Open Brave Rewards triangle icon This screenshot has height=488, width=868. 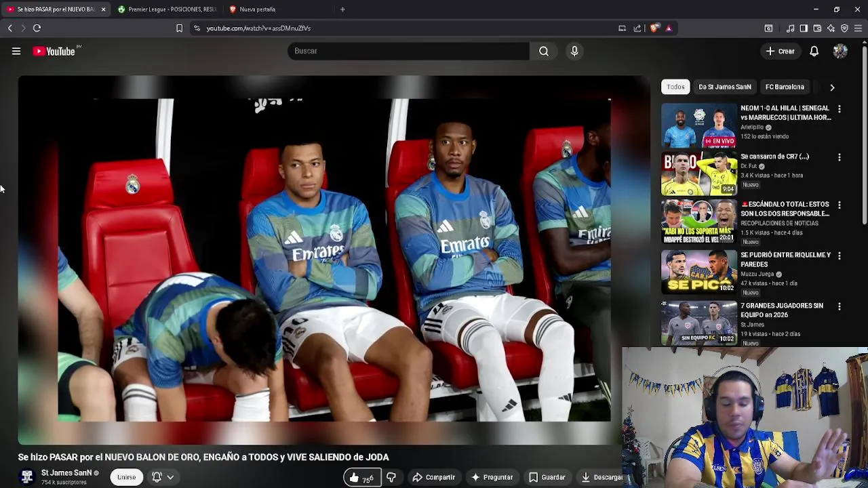pyautogui.click(x=669, y=28)
